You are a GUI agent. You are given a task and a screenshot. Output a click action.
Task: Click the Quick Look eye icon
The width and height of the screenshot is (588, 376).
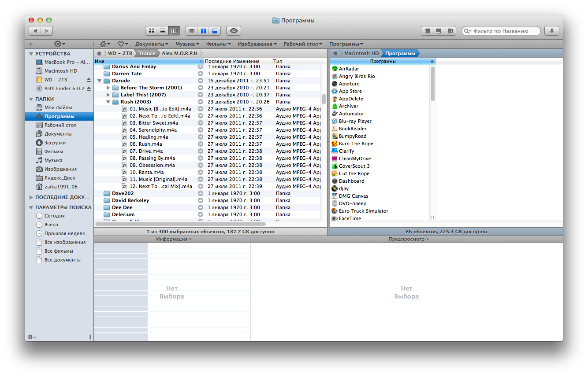[234, 31]
